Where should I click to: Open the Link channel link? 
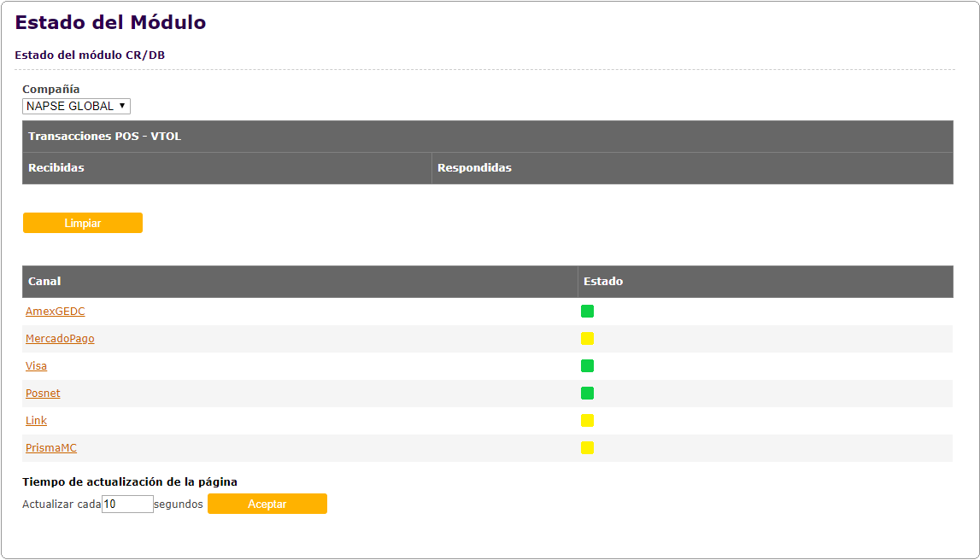pyautogui.click(x=36, y=421)
